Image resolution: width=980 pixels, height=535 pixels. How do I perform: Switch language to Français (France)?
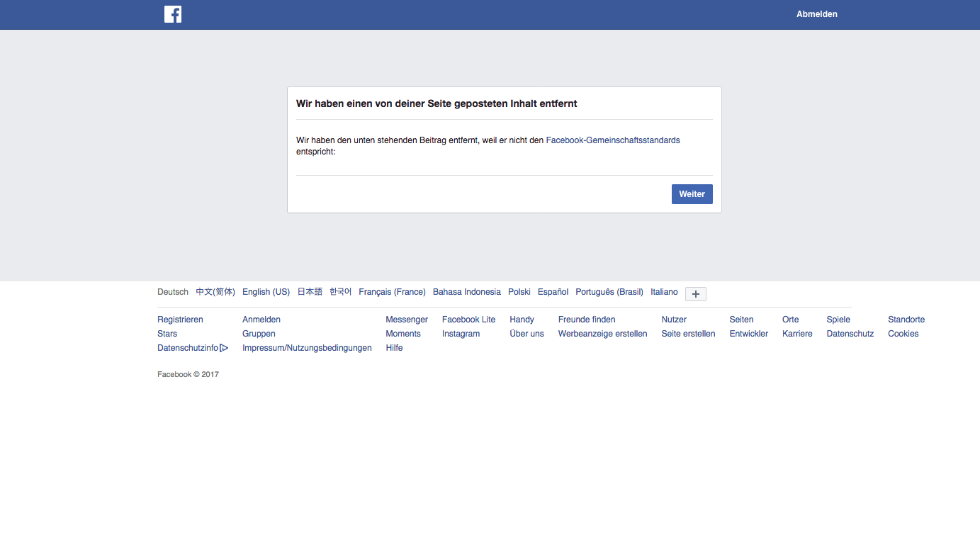pyautogui.click(x=393, y=292)
